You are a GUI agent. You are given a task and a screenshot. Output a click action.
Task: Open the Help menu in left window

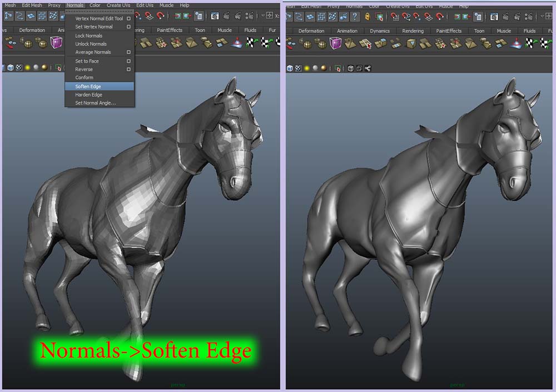coord(185,5)
